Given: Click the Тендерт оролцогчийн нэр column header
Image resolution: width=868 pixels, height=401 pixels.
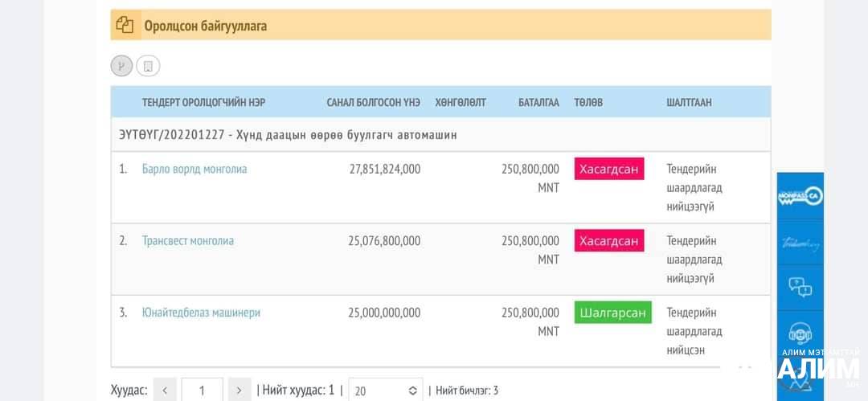Looking at the screenshot, I should click(203, 103).
